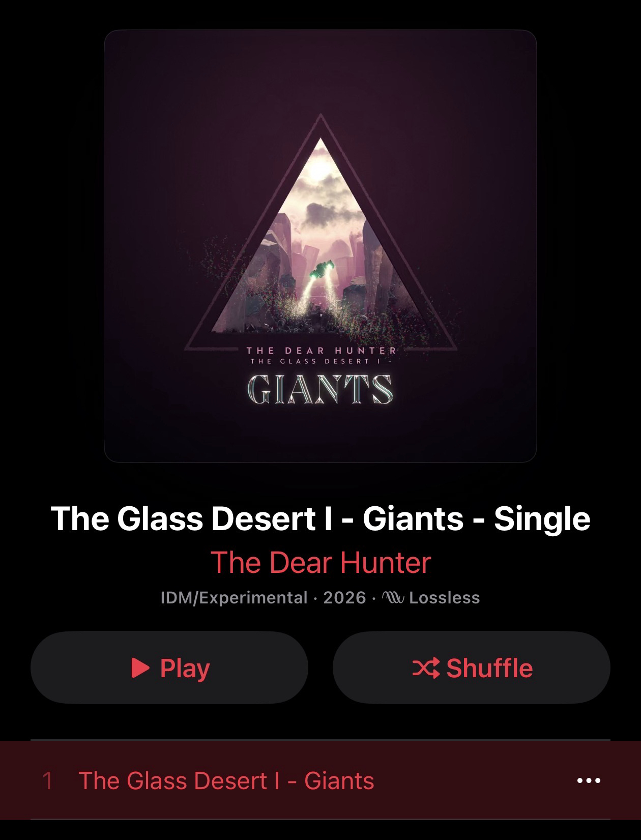
Task: Click the word Shuffle
Action: click(x=489, y=668)
